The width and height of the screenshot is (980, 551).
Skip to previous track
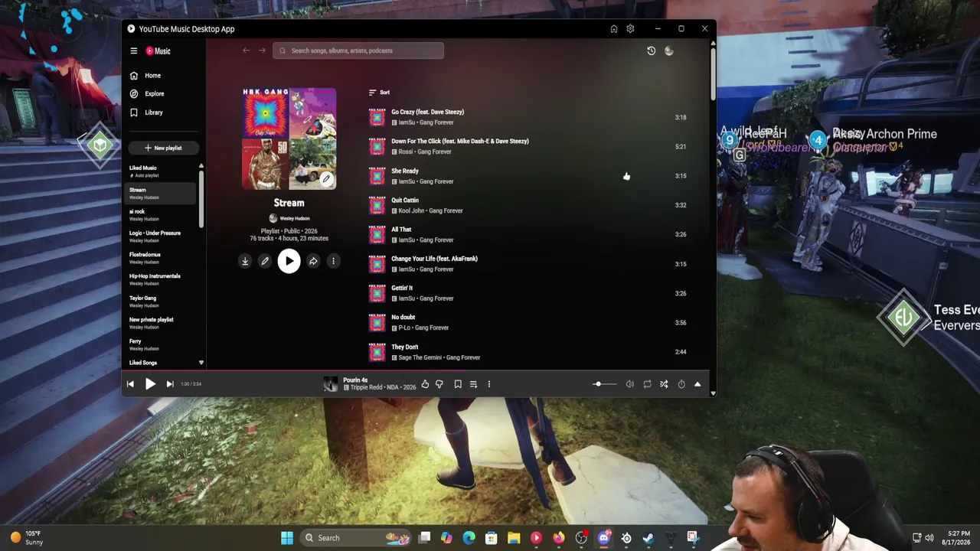130,384
